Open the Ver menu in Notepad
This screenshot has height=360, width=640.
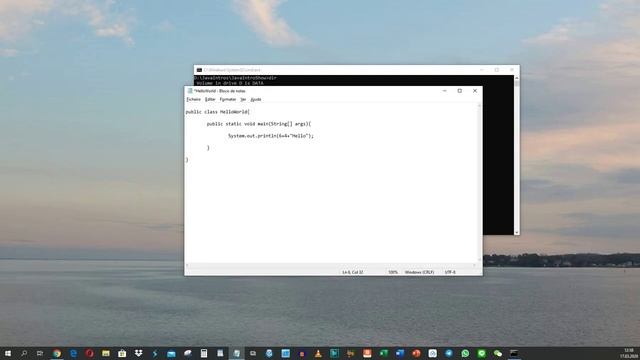(243, 99)
